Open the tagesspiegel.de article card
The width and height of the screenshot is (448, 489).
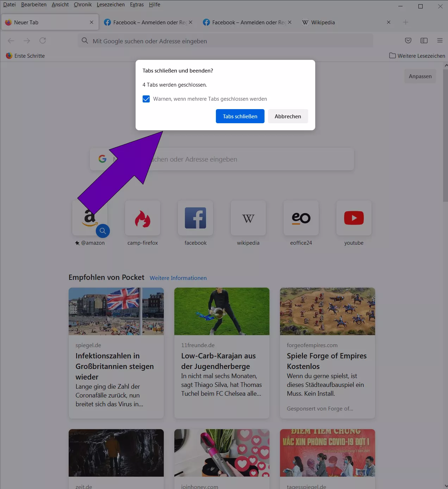[x=328, y=459]
